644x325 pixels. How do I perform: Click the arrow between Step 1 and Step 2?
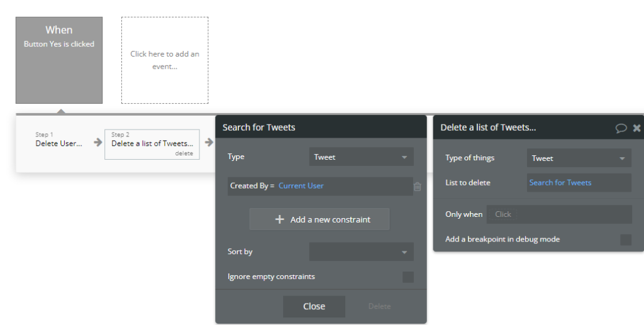click(x=97, y=143)
